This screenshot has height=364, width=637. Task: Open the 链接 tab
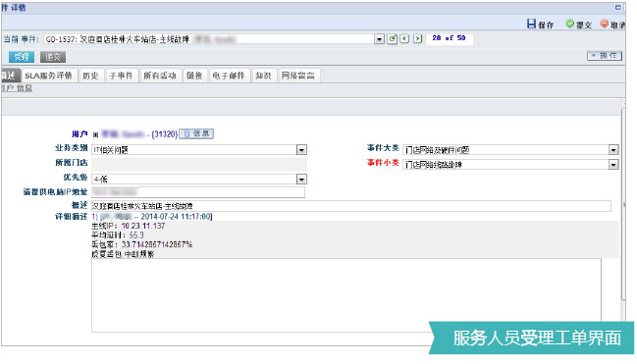[x=194, y=76]
